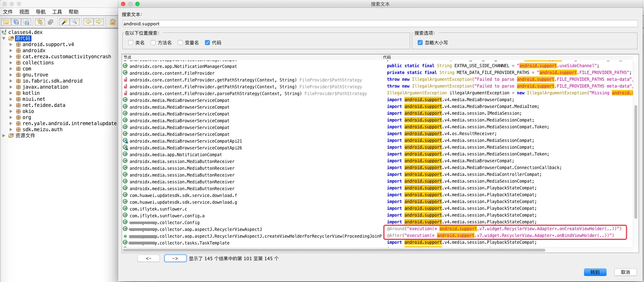Open the 帮助 menu
Viewport: 644px width, 282px height.
(x=74, y=12)
